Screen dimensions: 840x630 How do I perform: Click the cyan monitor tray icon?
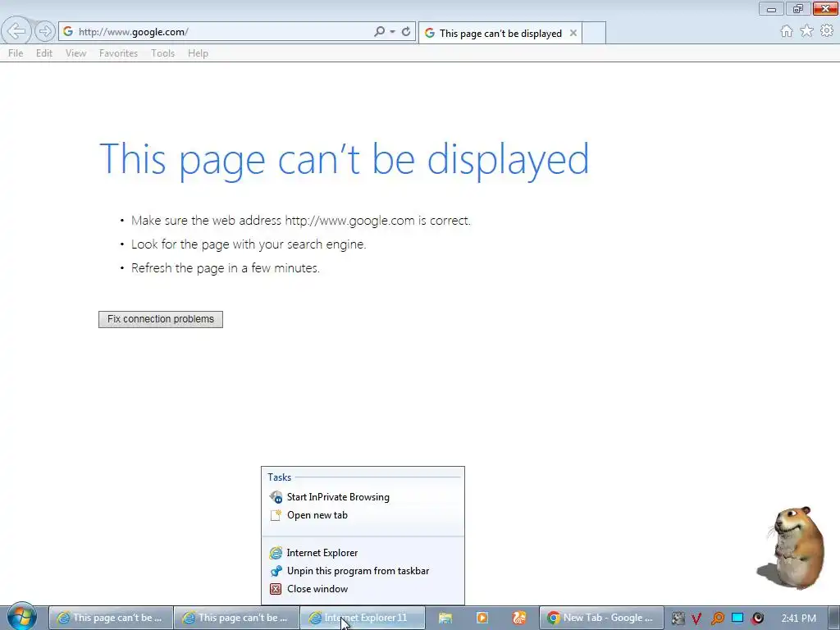pos(737,618)
